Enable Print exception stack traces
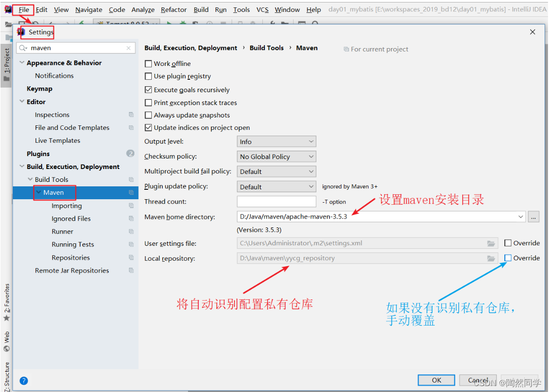 pos(148,103)
